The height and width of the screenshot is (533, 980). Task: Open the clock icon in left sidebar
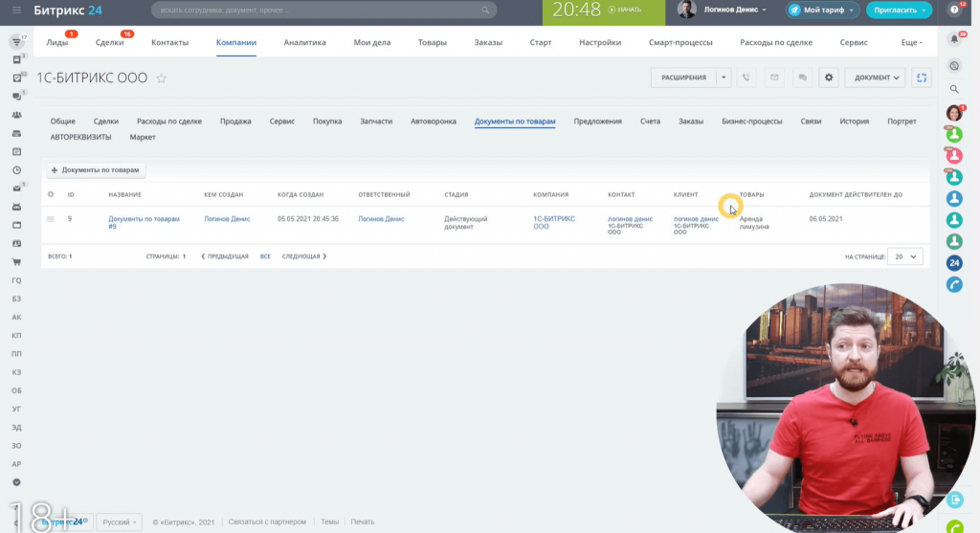(x=17, y=170)
